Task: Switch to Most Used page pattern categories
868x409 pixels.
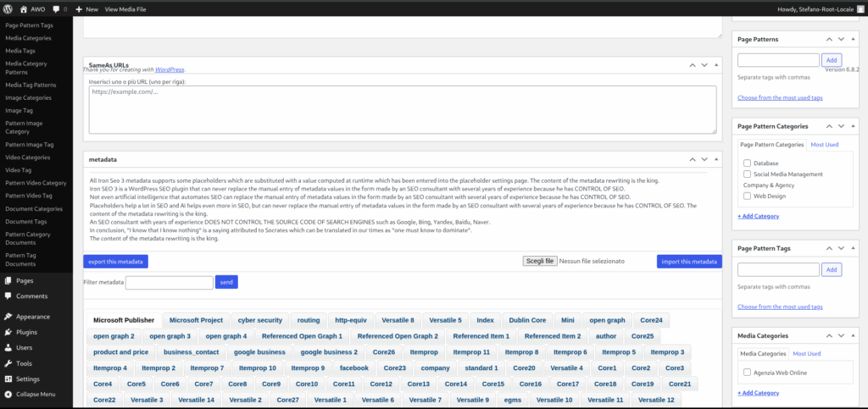Action: click(824, 145)
